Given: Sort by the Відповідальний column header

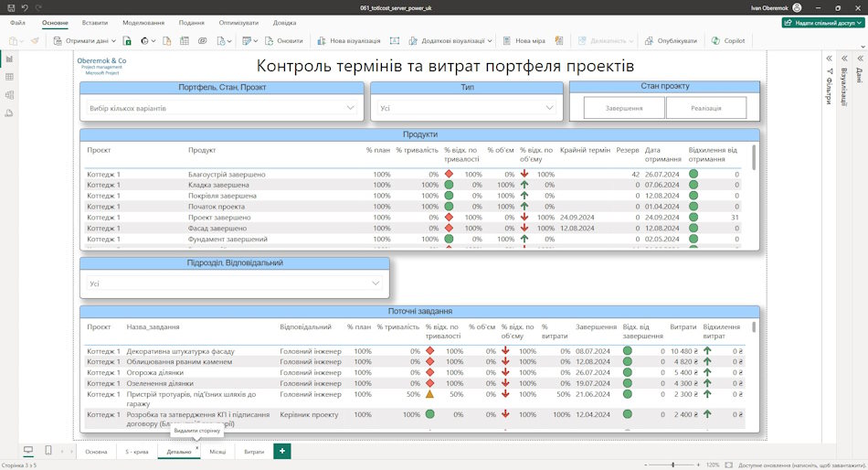Looking at the screenshot, I should (305, 327).
